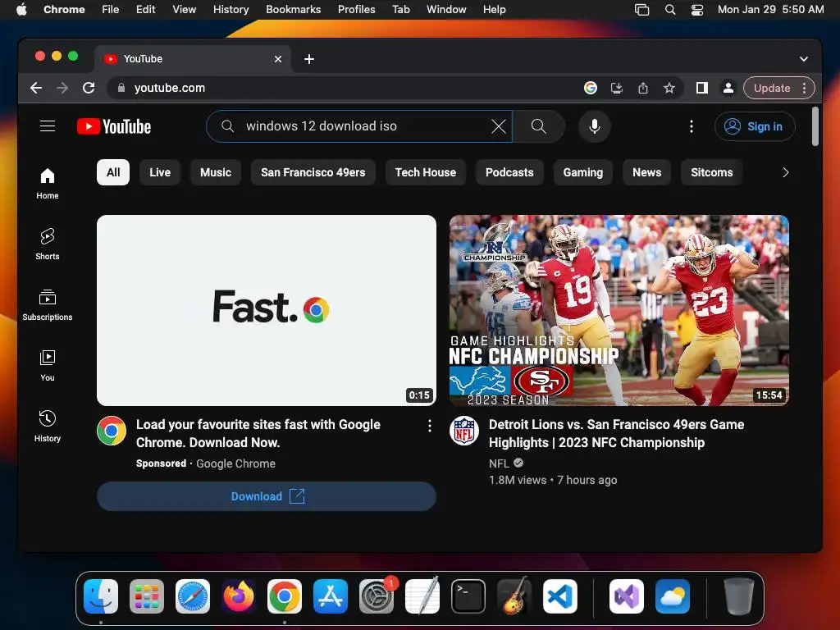Open the ad's three-dot options menu
840x630 pixels.
(x=429, y=426)
